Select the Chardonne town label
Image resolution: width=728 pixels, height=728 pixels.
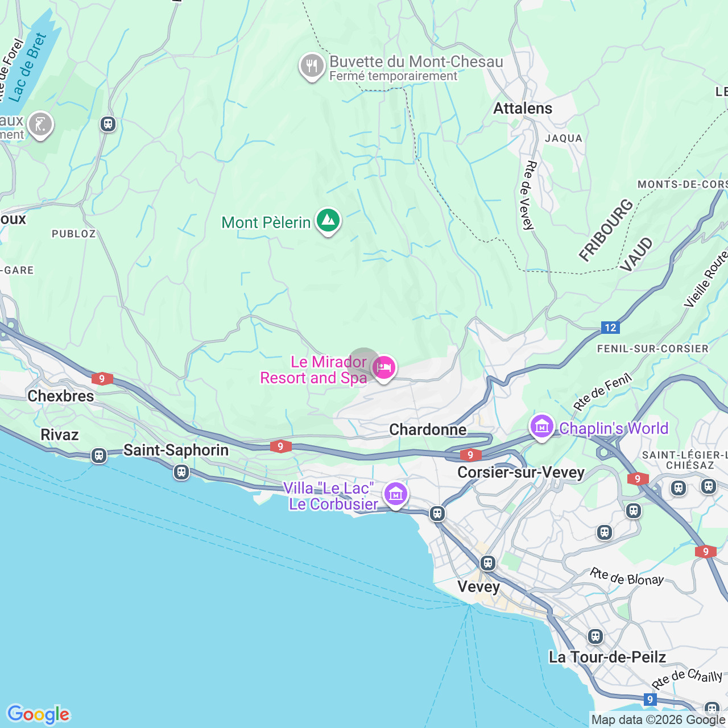(428, 429)
